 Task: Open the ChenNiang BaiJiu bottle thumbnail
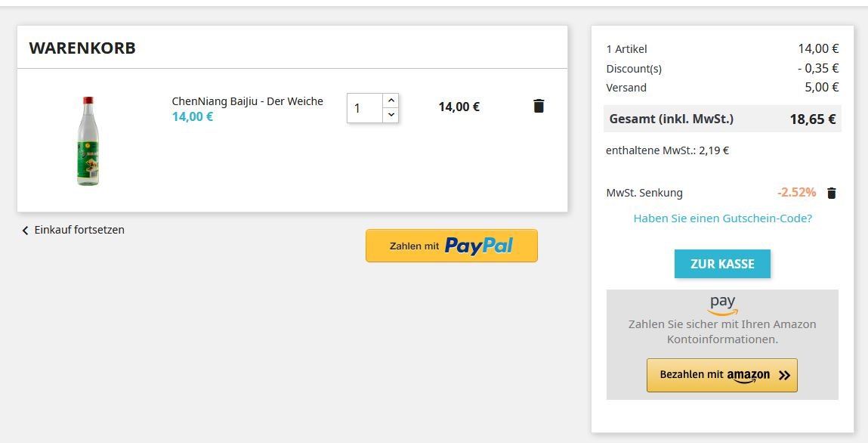click(88, 141)
